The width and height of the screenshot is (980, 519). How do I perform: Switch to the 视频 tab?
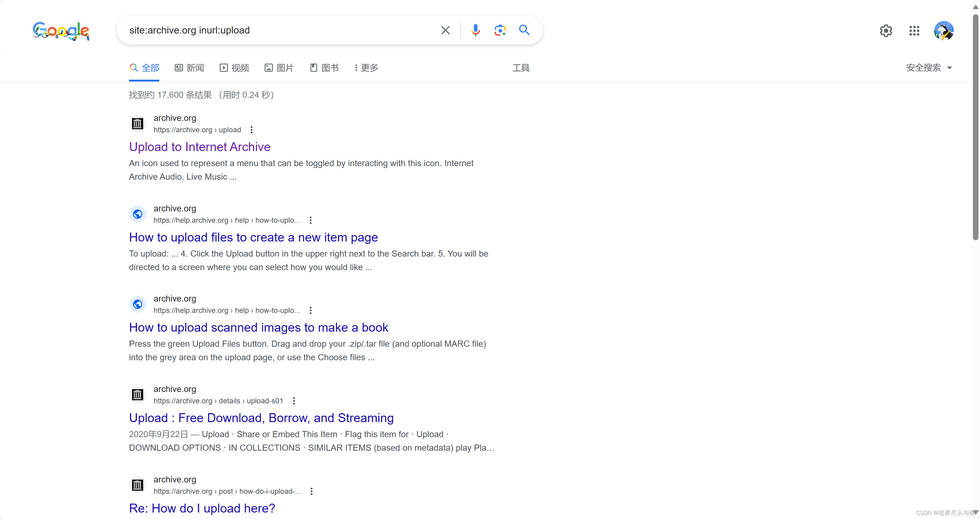[x=234, y=67]
